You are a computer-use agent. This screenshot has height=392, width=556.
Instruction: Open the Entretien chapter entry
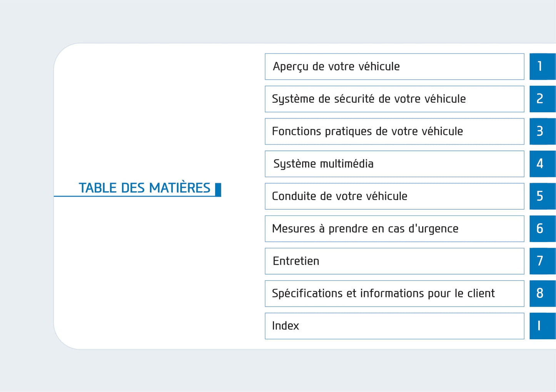tap(394, 261)
